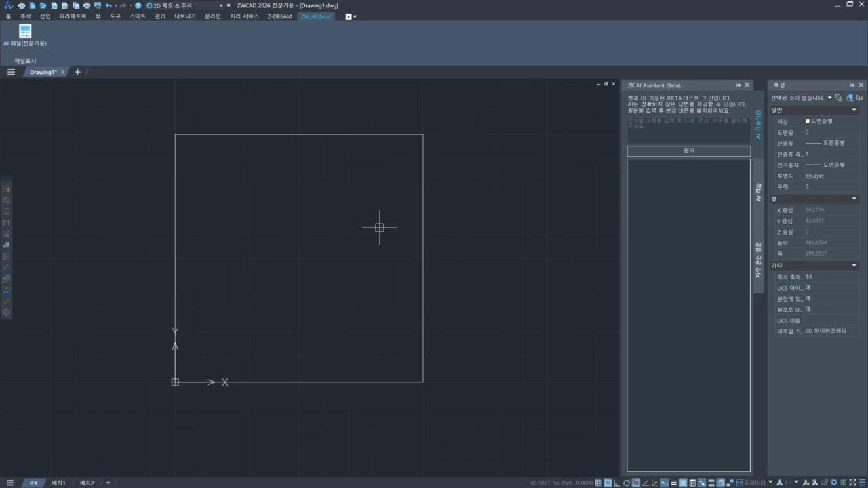Viewport: 868px width, 488px height.
Task: Open the hamburger file tab menu
Action: click(x=11, y=72)
